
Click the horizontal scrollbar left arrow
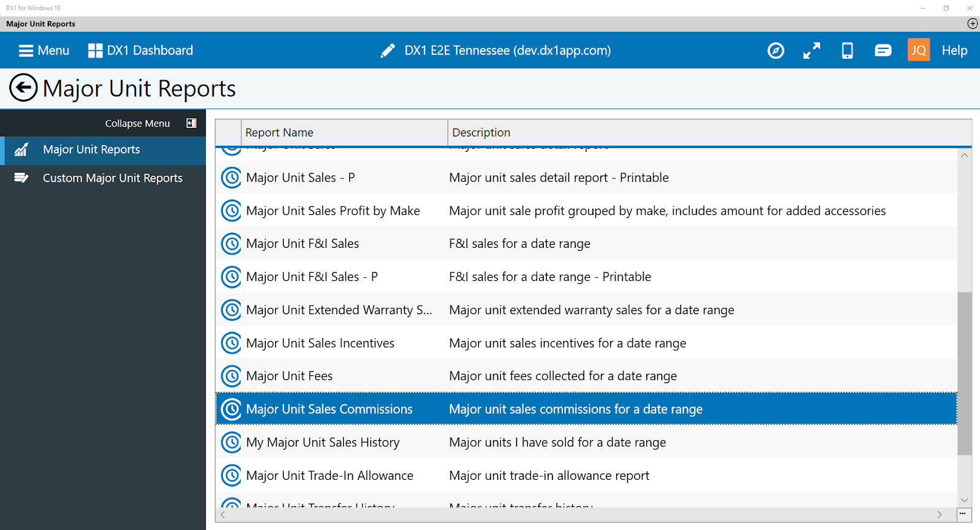click(x=223, y=515)
